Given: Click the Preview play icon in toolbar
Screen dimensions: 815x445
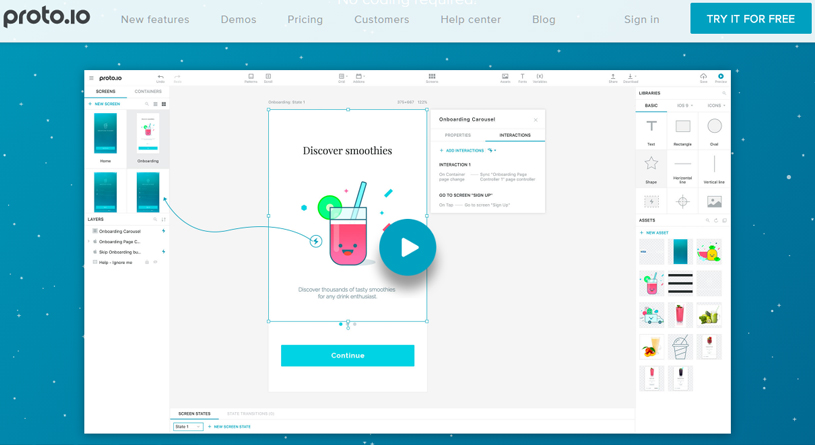Looking at the screenshot, I should pos(721,77).
